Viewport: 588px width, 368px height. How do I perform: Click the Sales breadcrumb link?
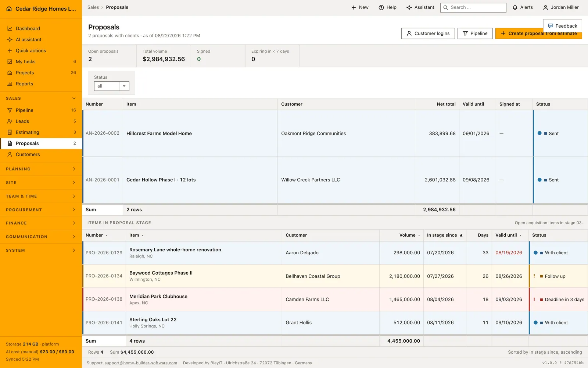pos(93,7)
